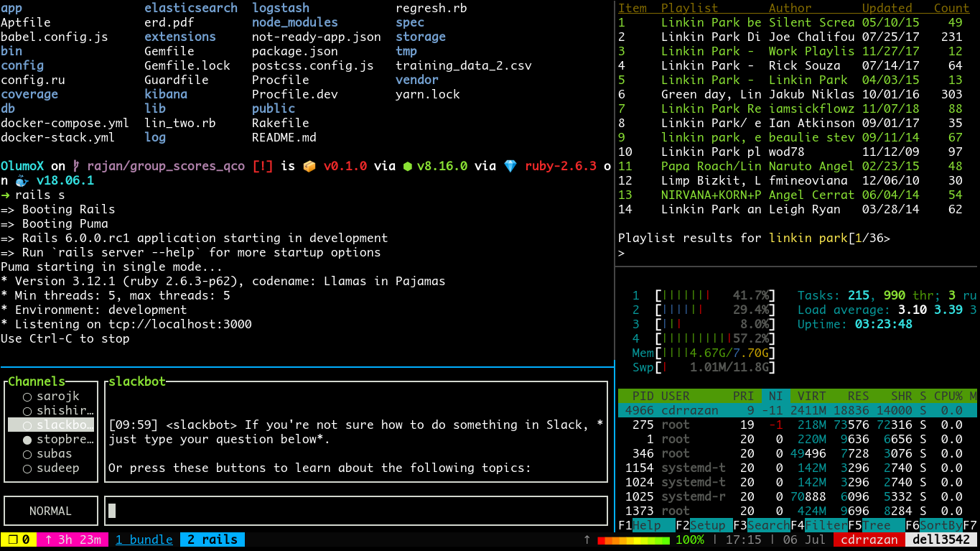
Task: Switch to the '2 rails' tmux window
Action: click(x=212, y=540)
